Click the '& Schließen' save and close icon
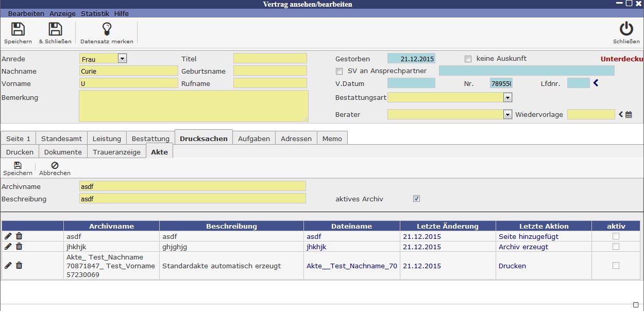The width and height of the screenshot is (644, 311). [55, 29]
